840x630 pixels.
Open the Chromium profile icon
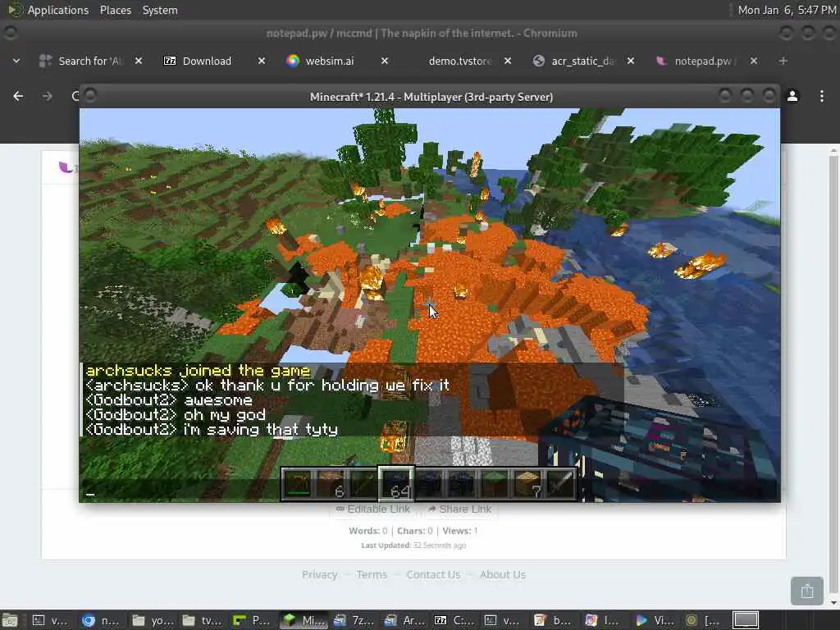[792, 96]
